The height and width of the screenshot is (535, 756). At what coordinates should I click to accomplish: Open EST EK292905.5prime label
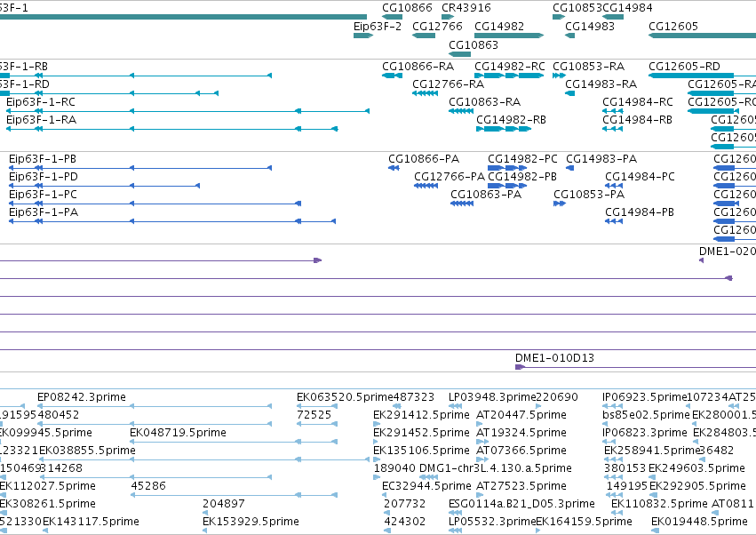click(x=697, y=486)
